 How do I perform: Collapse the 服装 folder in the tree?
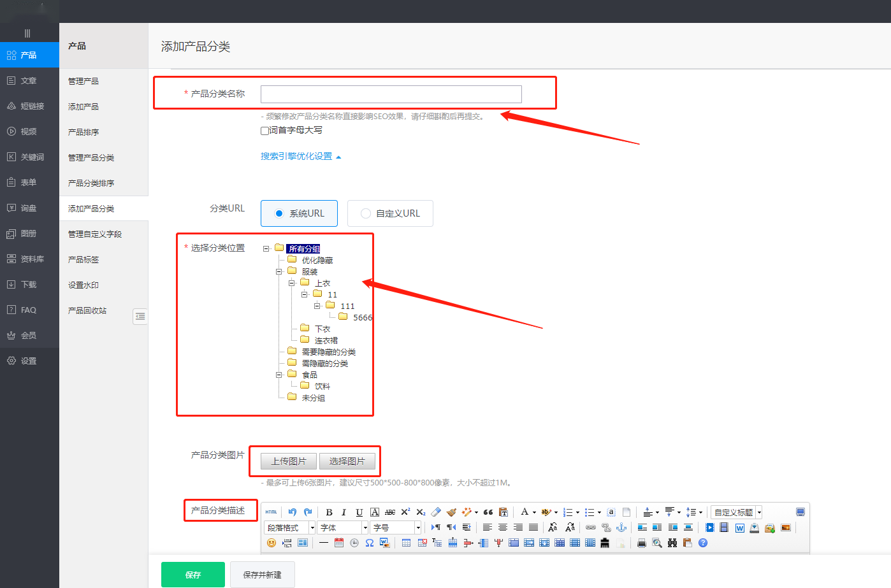click(x=279, y=271)
